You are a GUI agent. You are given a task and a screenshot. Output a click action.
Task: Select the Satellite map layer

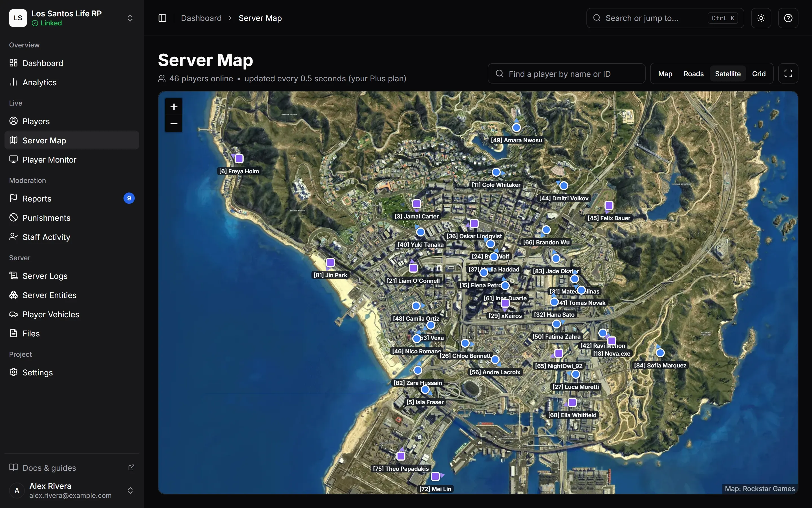(727, 74)
